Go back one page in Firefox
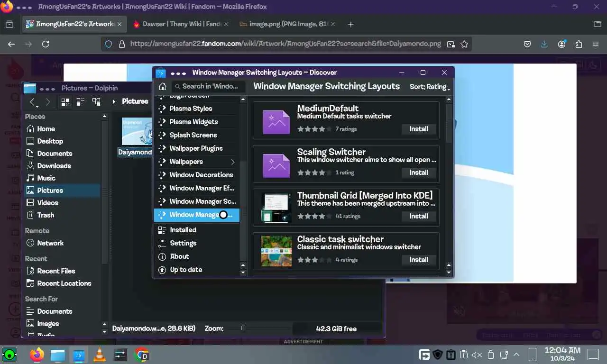This screenshot has width=607, height=364. click(11, 44)
